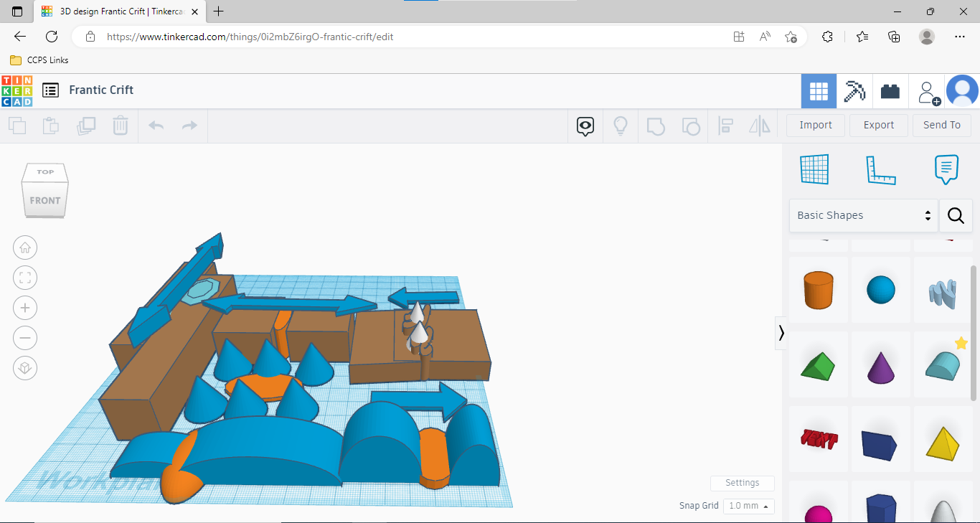Toggle orthographic perspective view cube icon
Image resolution: width=980 pixels, height=523 pixels.
(x=25, y=368)
